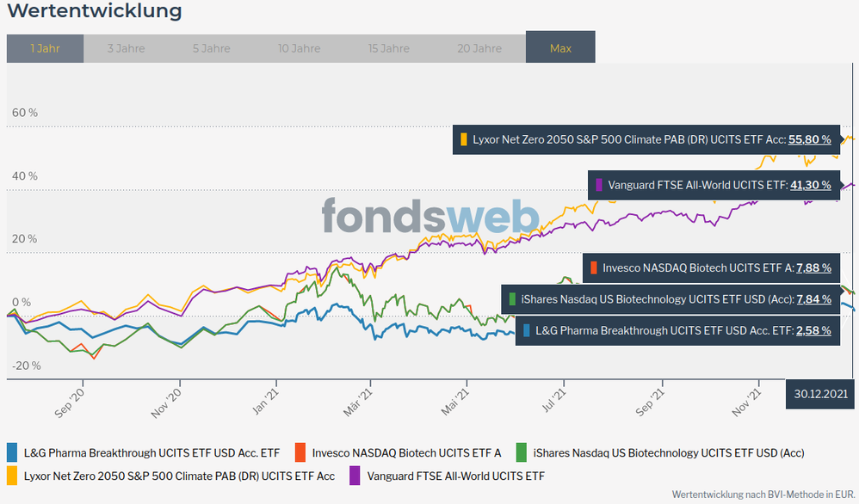This screenshot has height=504, width=859.
Task: Choose the 15 Jahre time range
Action: (x=389, y=48)
